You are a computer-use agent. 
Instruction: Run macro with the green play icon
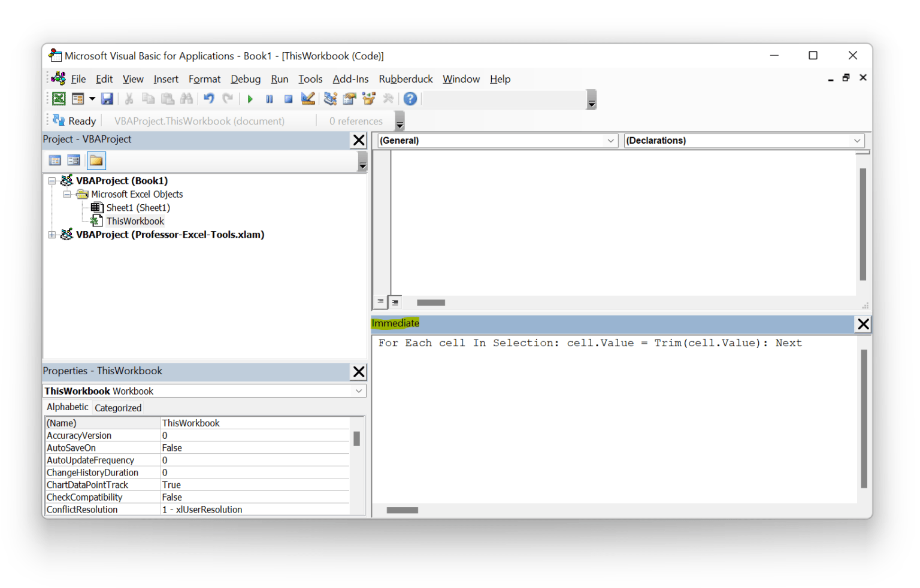pos(250,99)
